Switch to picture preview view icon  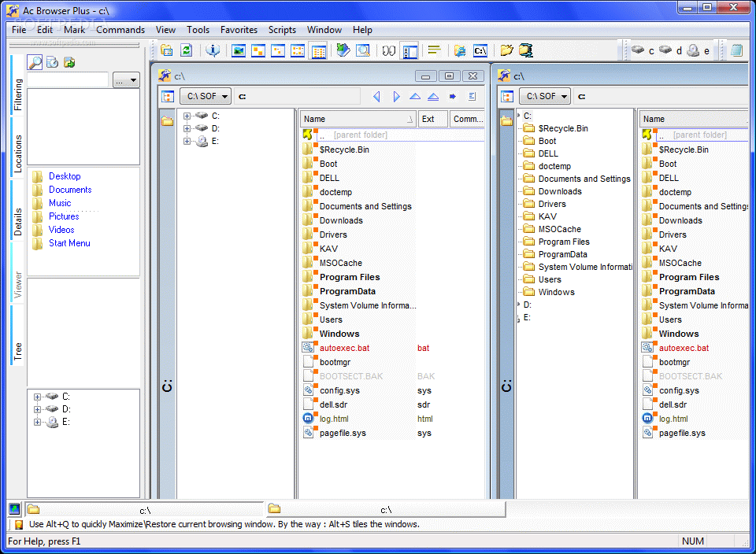tap(239, 50)
